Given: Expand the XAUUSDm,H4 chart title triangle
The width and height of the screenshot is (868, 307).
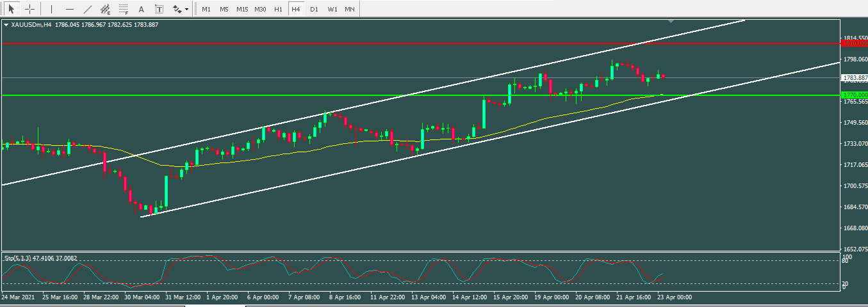Looking at the screenshot, I should (x=6, y=25).
